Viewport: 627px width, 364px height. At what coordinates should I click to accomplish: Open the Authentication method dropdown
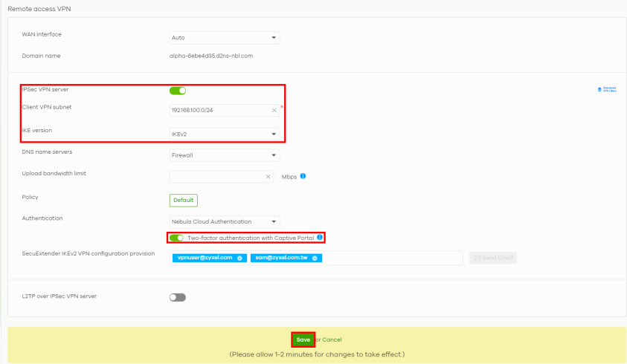click(224, 221)
